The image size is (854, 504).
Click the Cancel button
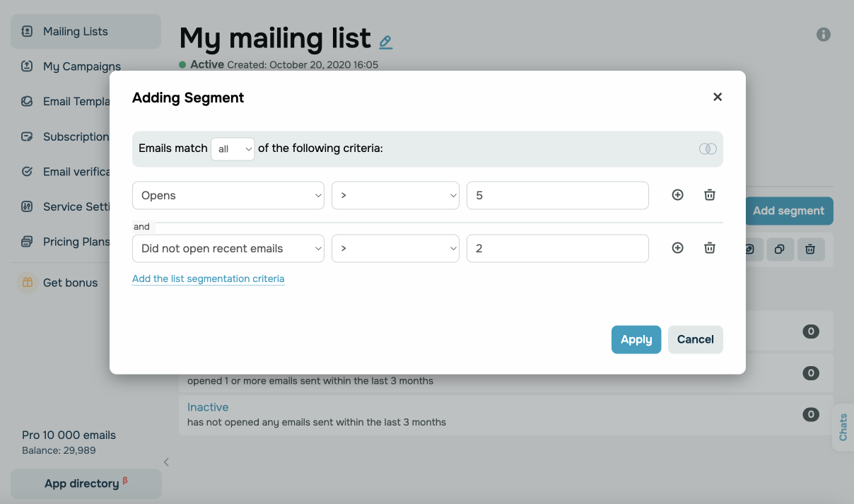point(695,339)
